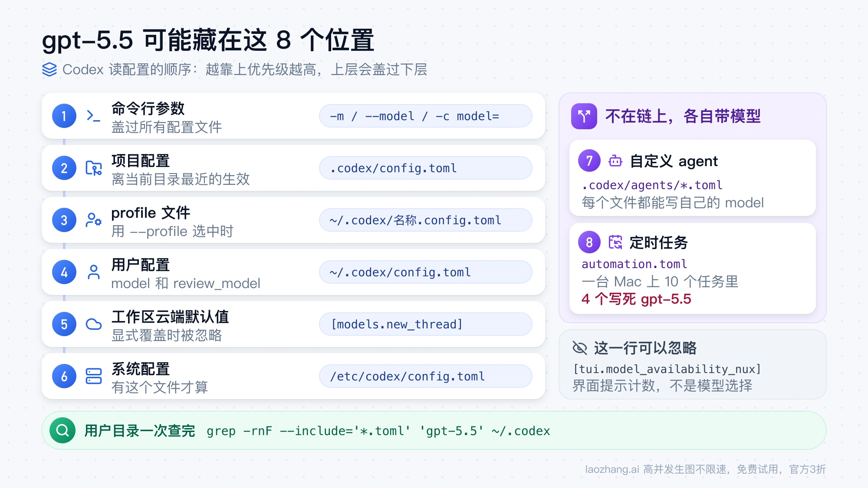
Task: Click the text 离当前目录最近的生效
Action: (x=181, y=179)
